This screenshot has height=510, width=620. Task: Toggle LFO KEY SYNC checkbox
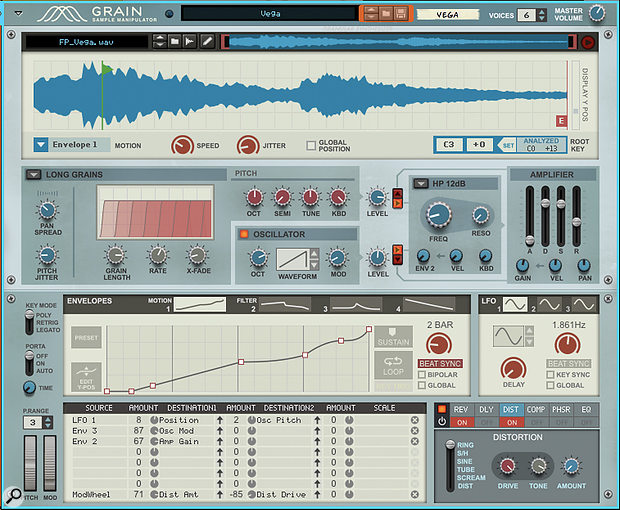pos(550,374)
